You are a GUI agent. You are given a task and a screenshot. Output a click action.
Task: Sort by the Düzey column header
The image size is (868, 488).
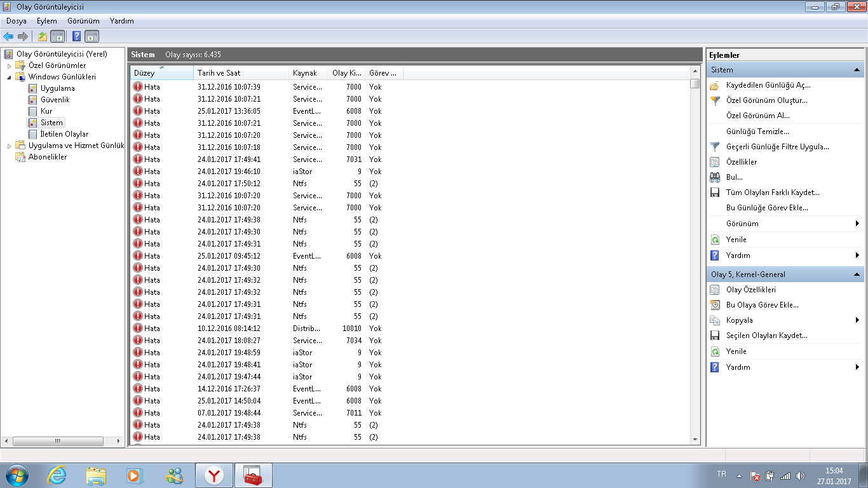click(x=162, y=73)
